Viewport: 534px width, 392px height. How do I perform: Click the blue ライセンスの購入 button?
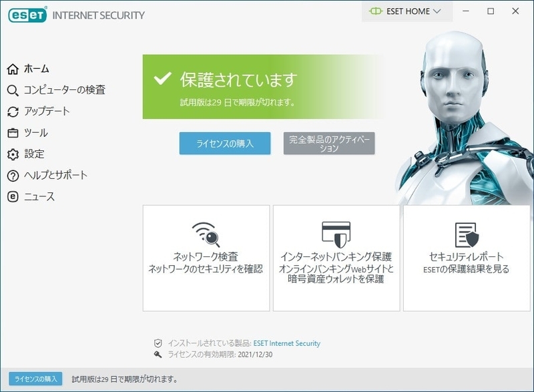225,144
